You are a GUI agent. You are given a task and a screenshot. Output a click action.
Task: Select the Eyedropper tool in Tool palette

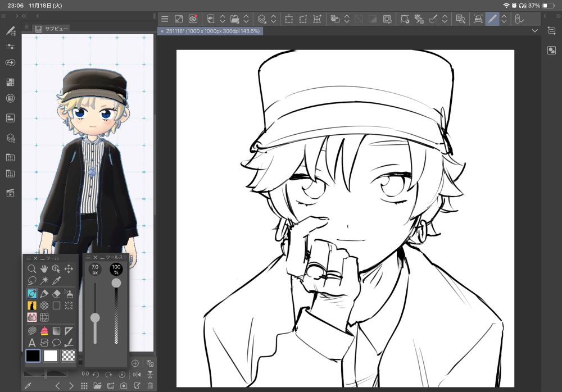(56, 281)
